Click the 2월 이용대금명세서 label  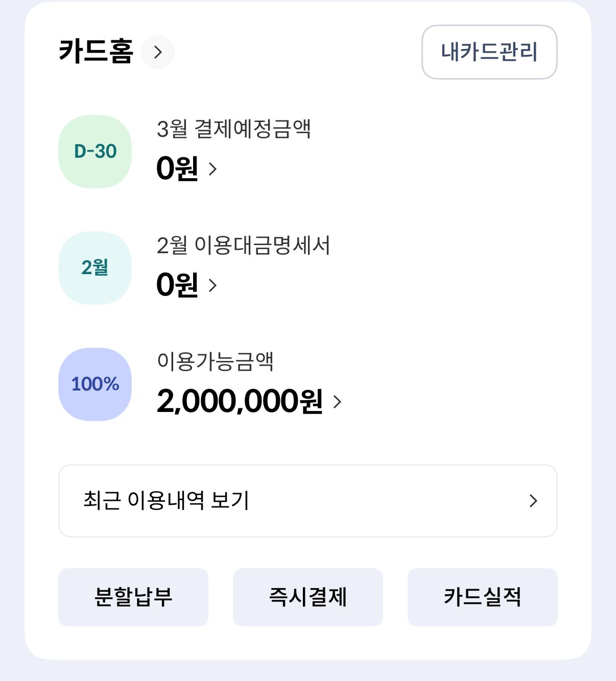point(243,246)
